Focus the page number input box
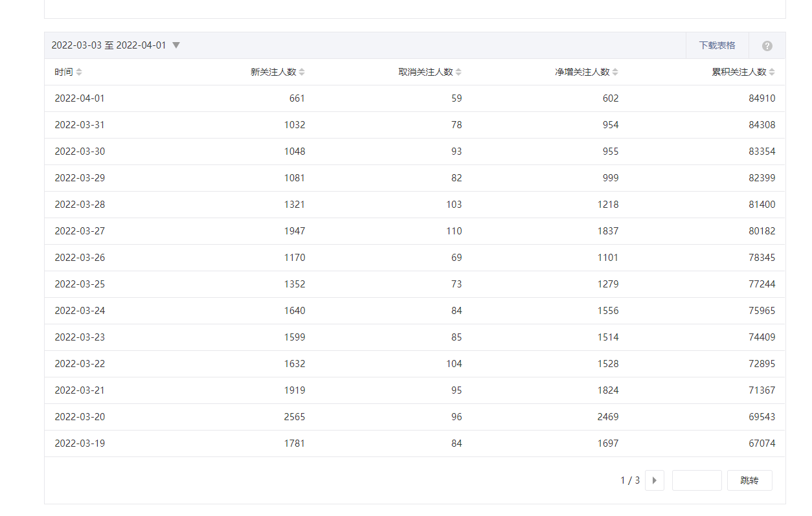 point(697,480)
